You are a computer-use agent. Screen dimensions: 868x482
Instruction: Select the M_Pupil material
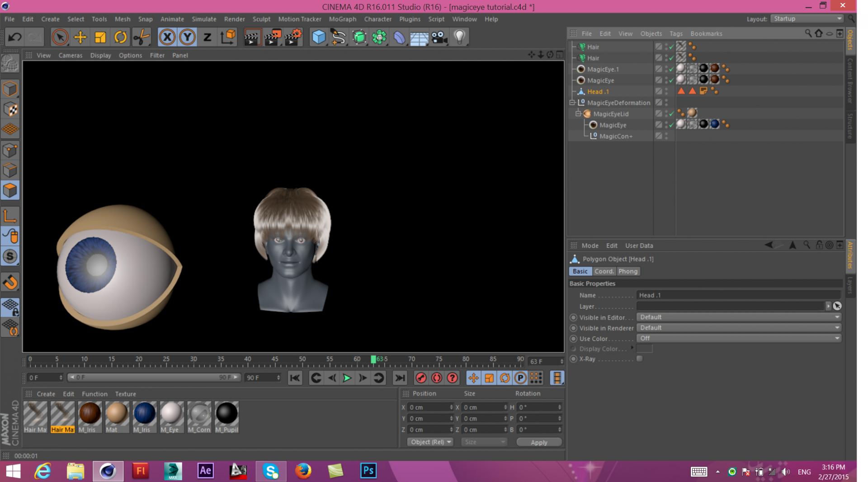[x=226, y=417]
